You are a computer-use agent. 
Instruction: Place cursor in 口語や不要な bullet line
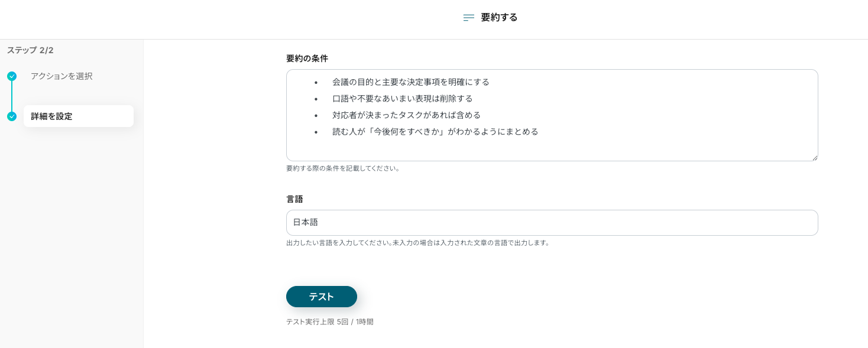402,99
